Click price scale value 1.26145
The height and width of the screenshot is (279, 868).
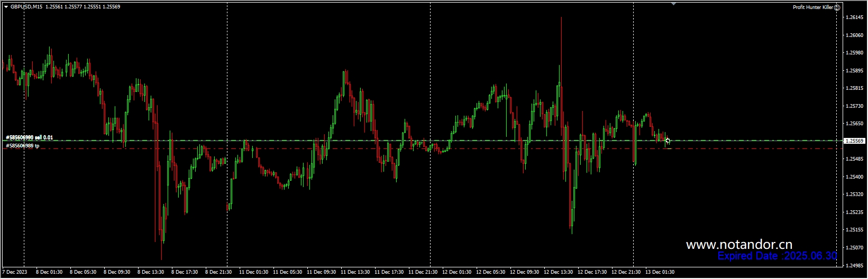coord(855,17)
